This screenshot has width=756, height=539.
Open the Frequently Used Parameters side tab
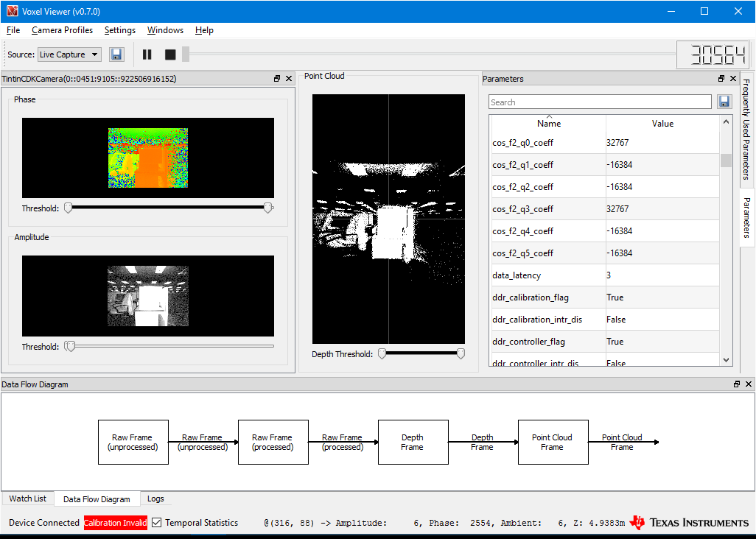pos(746,129)
